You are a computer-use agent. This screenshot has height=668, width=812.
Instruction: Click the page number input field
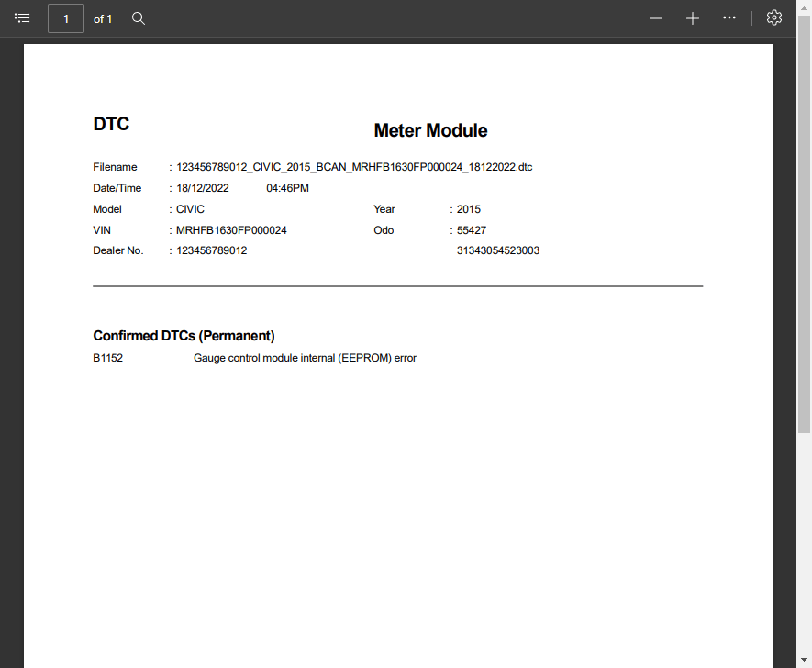(66, 18)
